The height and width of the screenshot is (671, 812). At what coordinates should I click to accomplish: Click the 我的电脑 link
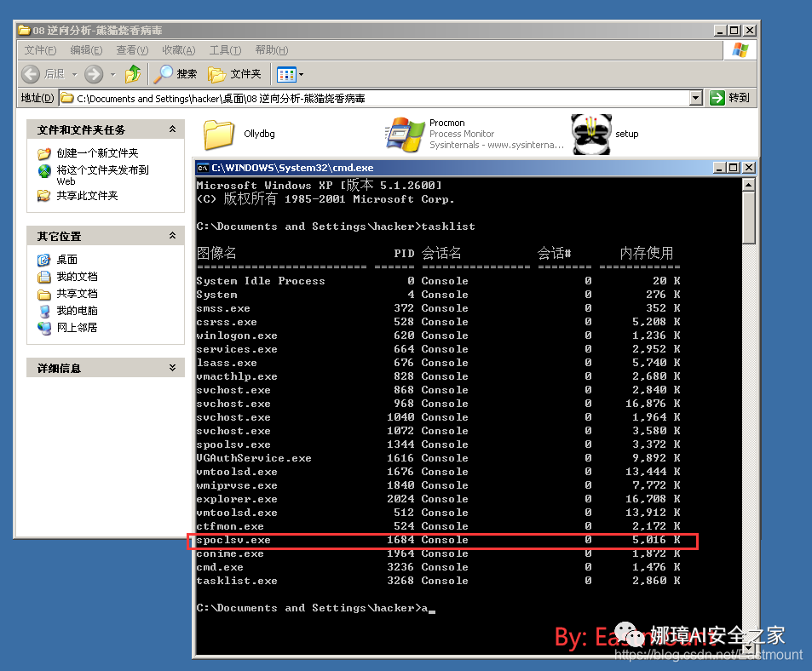point(78,311)
